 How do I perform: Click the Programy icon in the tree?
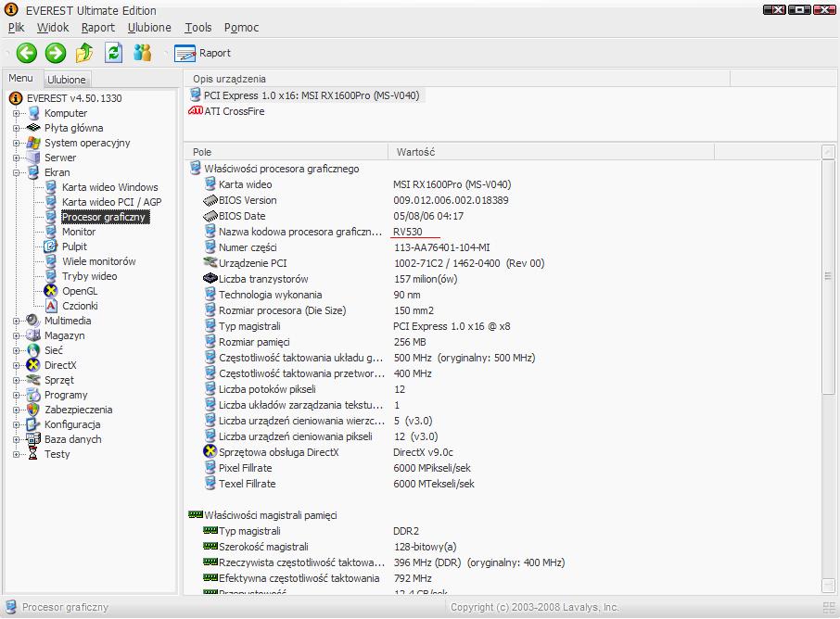coord(33,395)
